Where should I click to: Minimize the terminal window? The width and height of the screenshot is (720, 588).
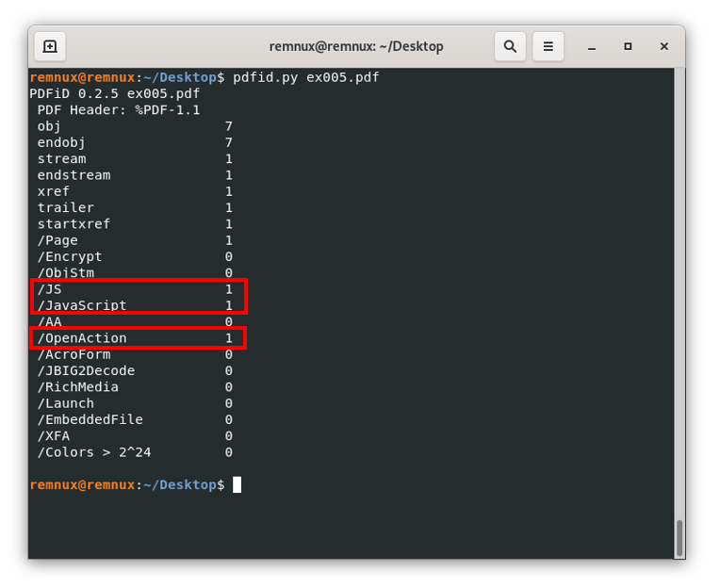point(591,46)
